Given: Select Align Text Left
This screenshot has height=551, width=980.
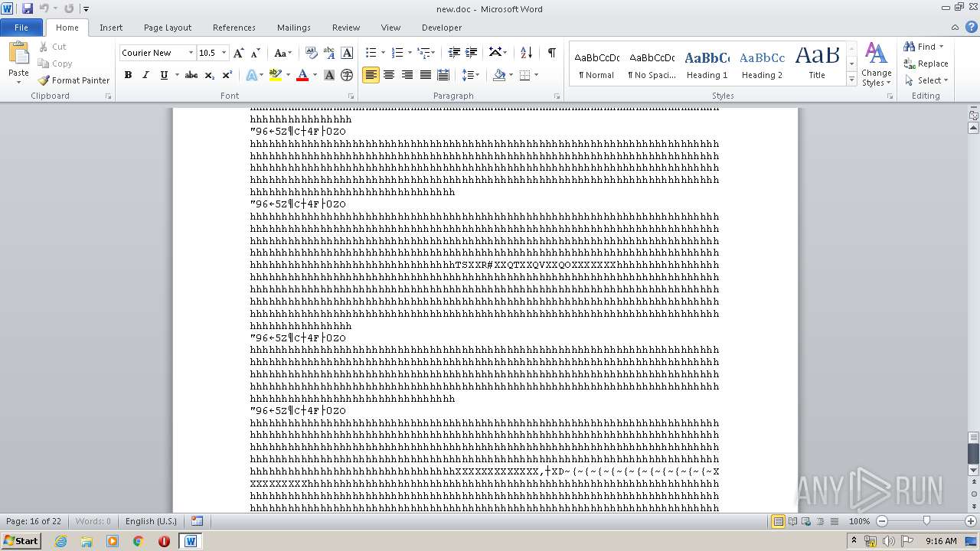Looking at the screenshot, I should [371, 75].
